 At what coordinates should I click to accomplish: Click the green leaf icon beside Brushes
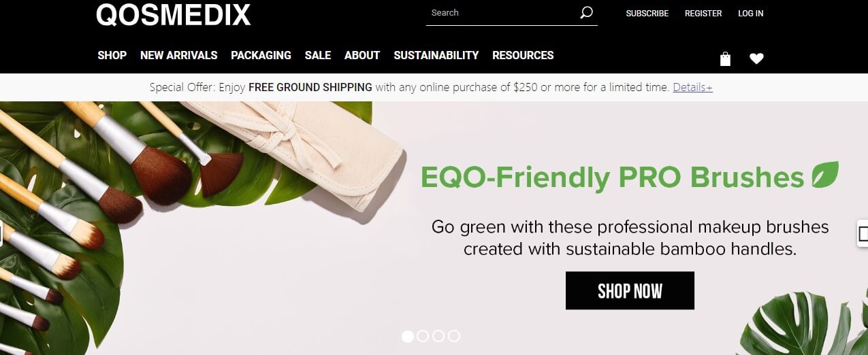(824, 175)
